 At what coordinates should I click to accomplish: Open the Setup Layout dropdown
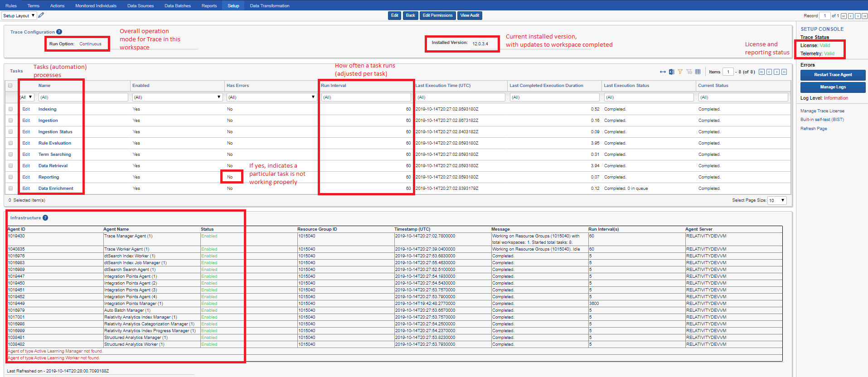pos(19,15)
